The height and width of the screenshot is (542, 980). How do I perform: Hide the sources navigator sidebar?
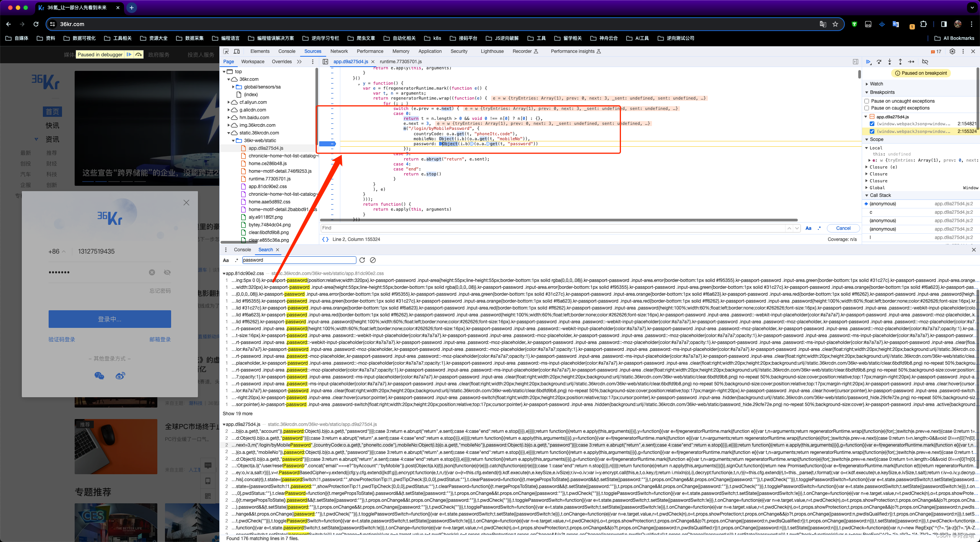[x=325, y=62]
